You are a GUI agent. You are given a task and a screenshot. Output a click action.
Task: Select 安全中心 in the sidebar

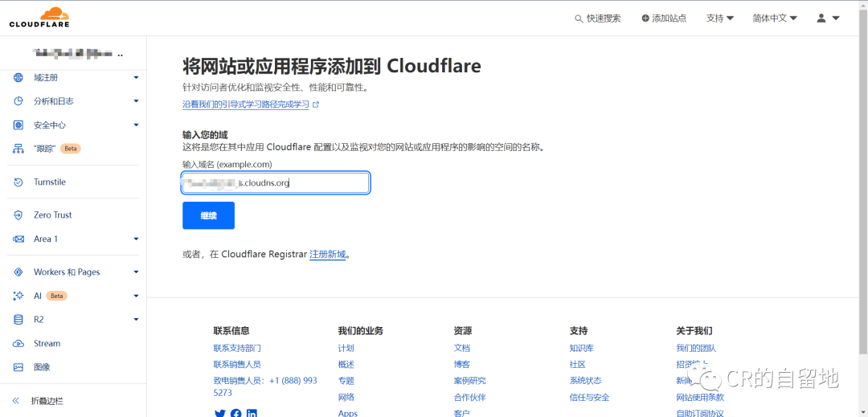pos(50,125)
